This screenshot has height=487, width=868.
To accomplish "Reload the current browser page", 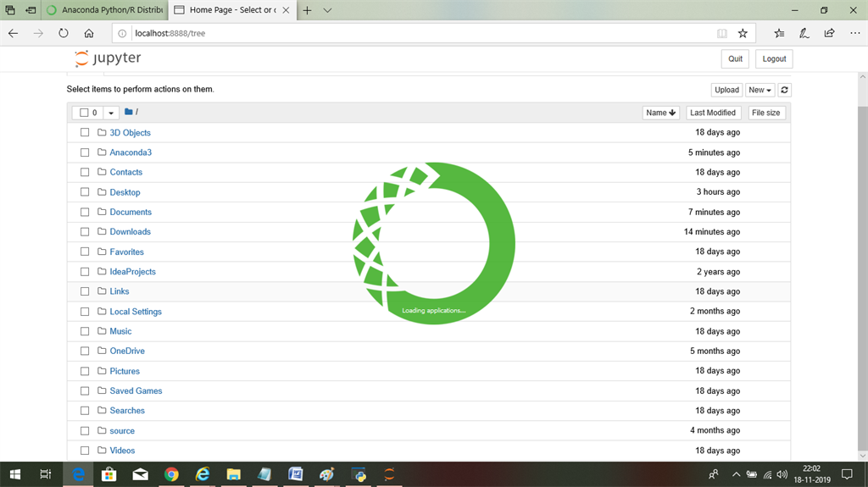I will pyautogui.click(x=63, y=33).
